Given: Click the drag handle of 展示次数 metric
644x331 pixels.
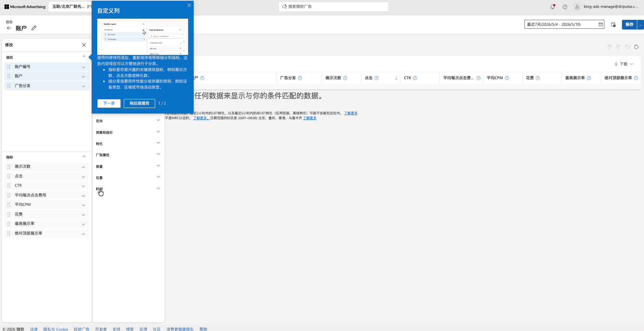Looking at the screenshot, I should click(9, 167).
